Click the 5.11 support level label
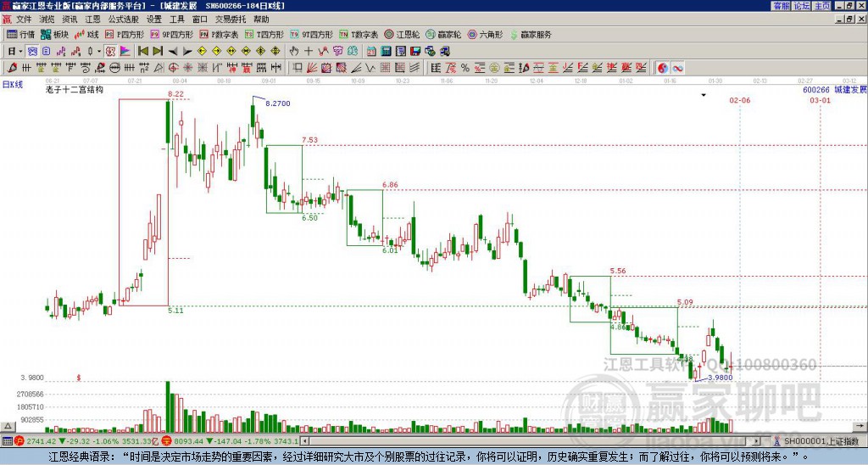Viewport: 868px width, 465px height. tap(175, 311)
